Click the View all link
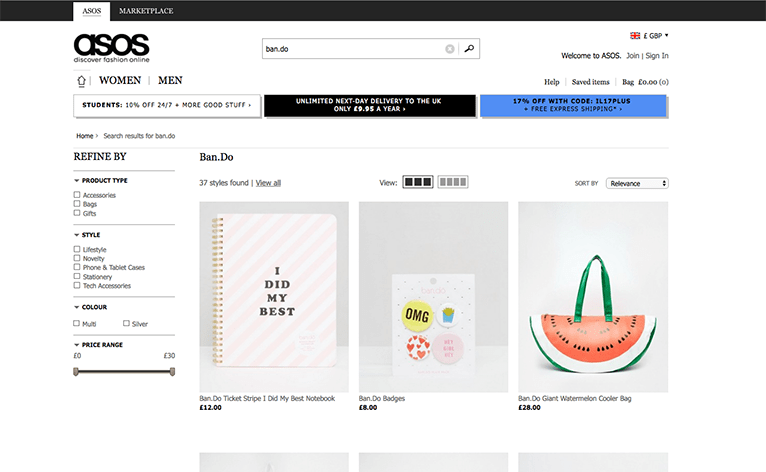 [268, 183]
